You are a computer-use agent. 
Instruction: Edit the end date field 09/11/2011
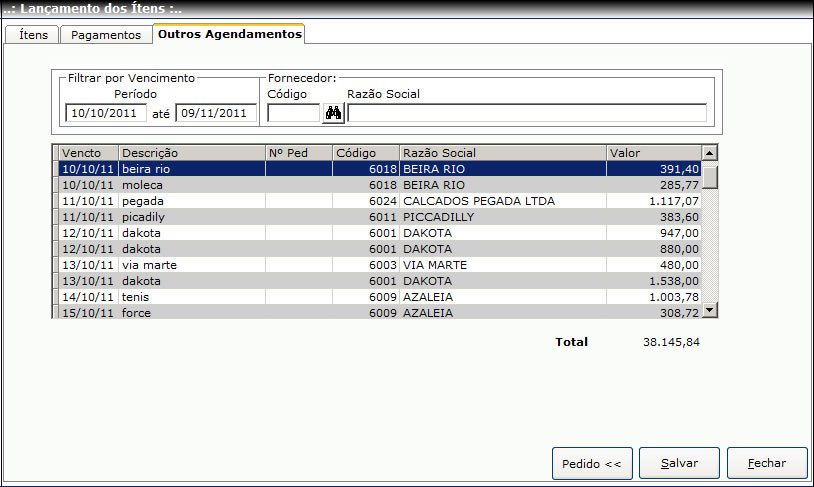(x=216, y=113)
